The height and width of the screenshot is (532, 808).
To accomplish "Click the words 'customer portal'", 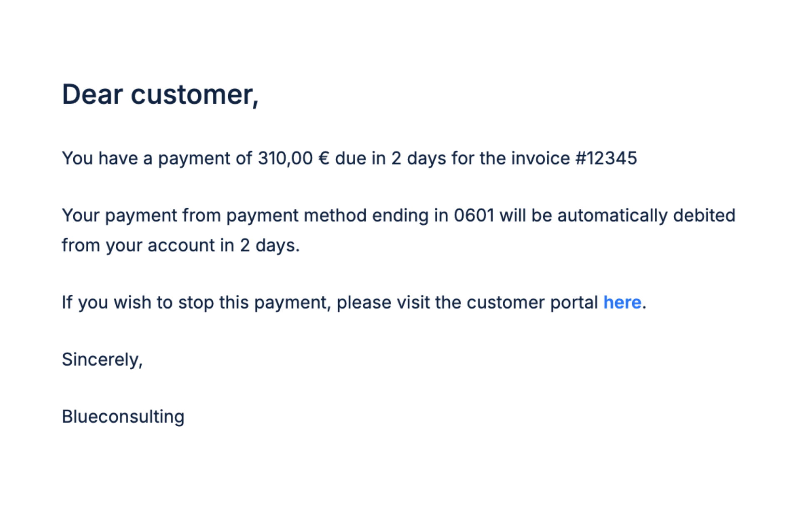I will (532, 302).
